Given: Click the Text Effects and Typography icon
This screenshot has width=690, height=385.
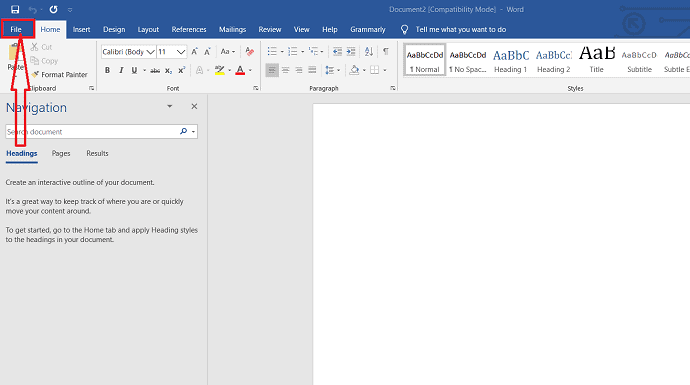Looking at the screenshot, I should click(199, 70).
